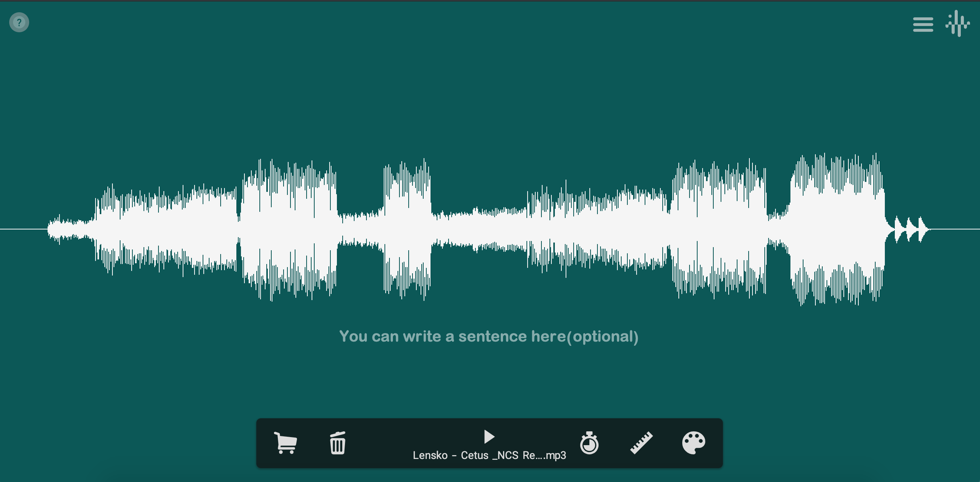This screenshot has width=980, height=482.
Task: Open the timer/stopwatch tool
Action: click(x=589, y=443)
